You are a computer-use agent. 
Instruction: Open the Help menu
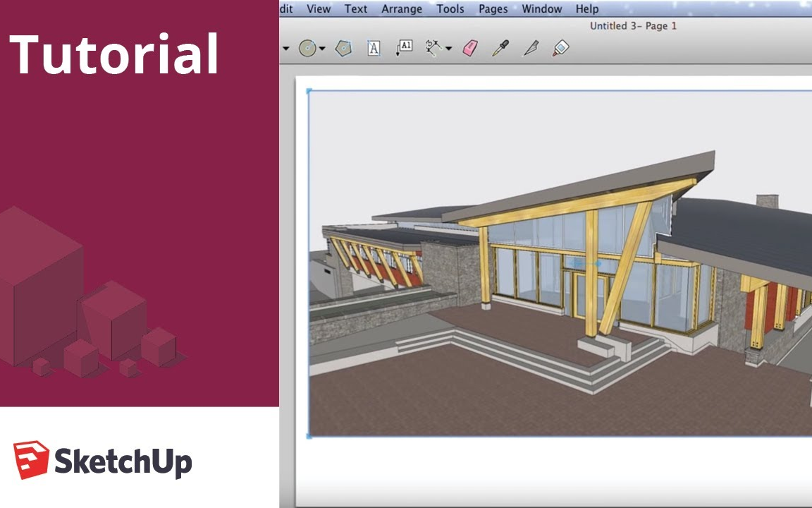pos(587,8)
